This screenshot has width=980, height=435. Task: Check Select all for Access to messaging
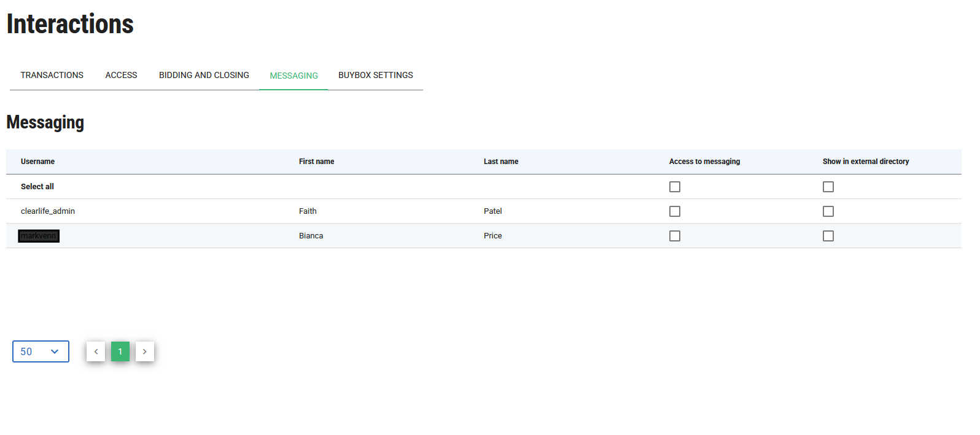[x=675, y=187]
